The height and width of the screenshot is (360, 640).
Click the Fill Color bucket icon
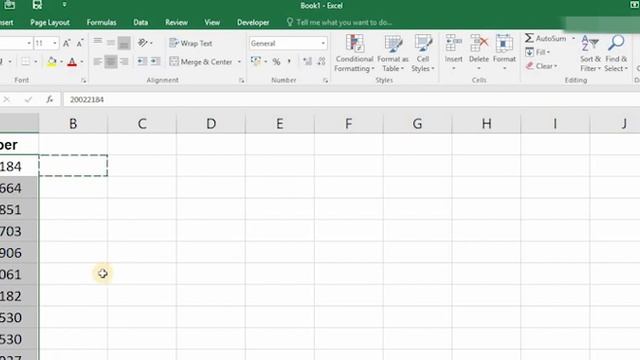51,62
